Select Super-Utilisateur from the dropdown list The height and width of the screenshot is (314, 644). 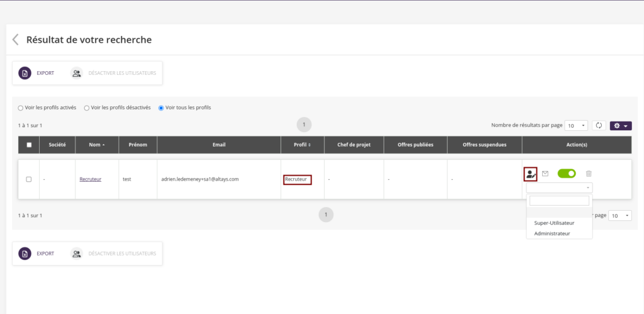(x=554, y=223)
